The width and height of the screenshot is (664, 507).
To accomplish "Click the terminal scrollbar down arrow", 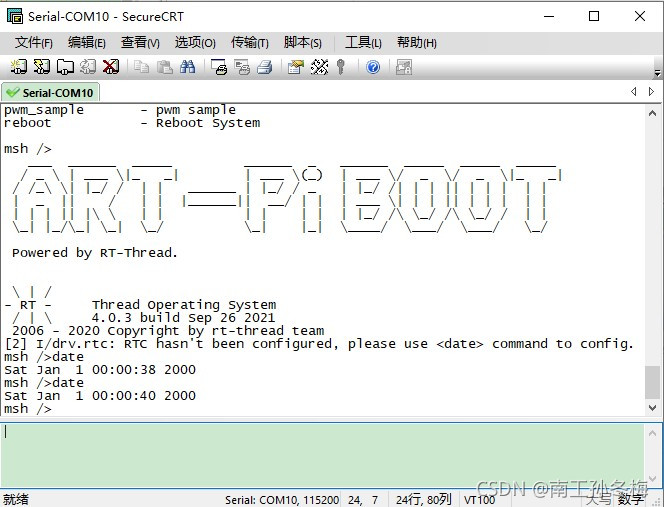I will pos(653,408).
